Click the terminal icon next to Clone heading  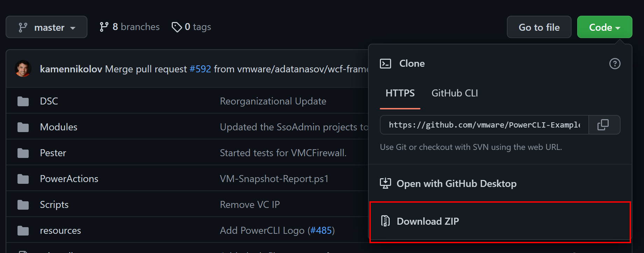coord(385,64)
